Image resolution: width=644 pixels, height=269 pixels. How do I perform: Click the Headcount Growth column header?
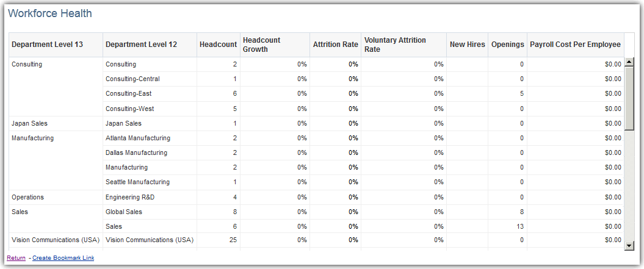click(x=275, y=45)
